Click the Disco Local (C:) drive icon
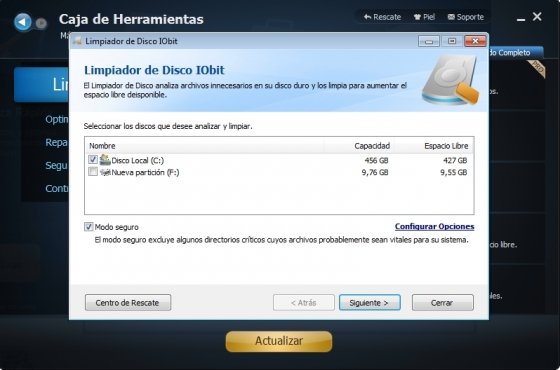Image resolution: width=560 pixels, height=370 pixels. point(105,160)
